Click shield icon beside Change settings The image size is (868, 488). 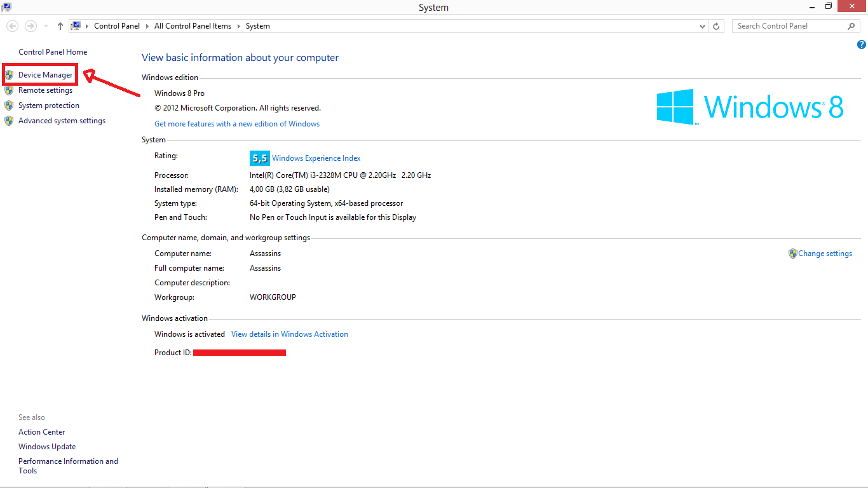point(793,254)
